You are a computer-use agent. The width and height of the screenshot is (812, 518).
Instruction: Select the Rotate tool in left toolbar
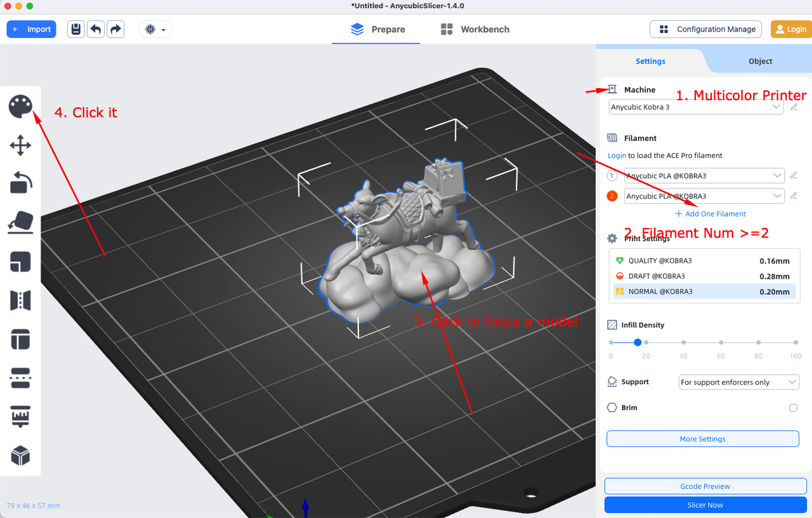(20, 183)
